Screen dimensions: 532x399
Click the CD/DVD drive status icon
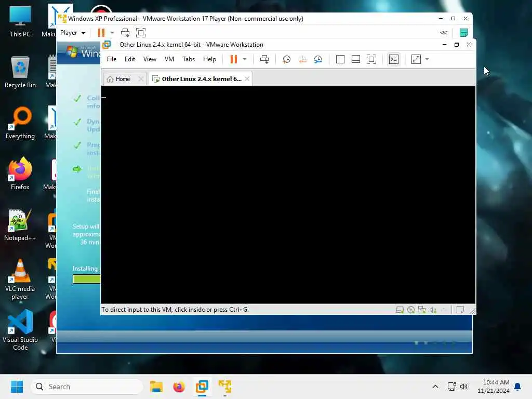point(411,310)
